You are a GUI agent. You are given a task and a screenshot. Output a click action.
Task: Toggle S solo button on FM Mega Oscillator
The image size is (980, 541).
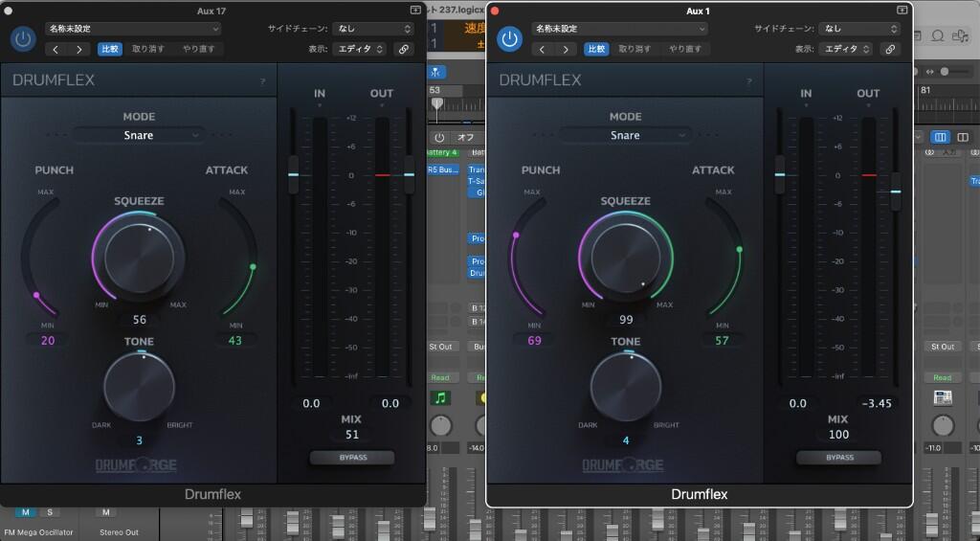pos(50,512)
